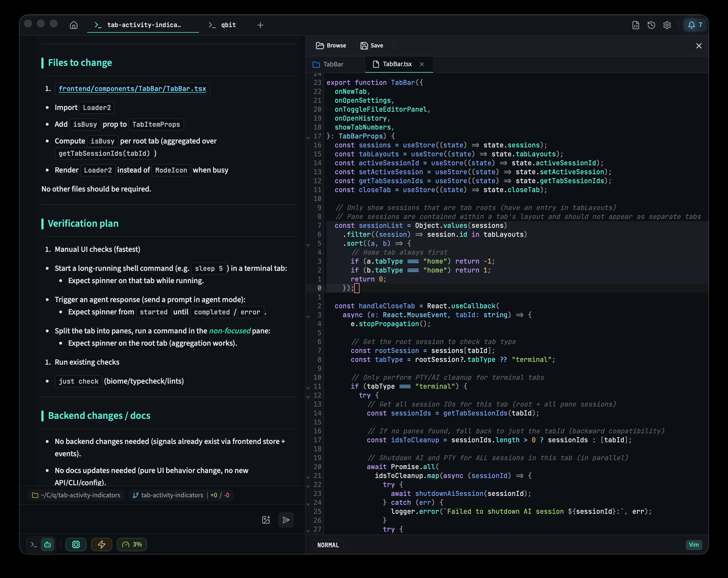The height and width of the screenshot is (578, 728).
Task: Click the 3% context usage gauge
Action: coord(132,544)
